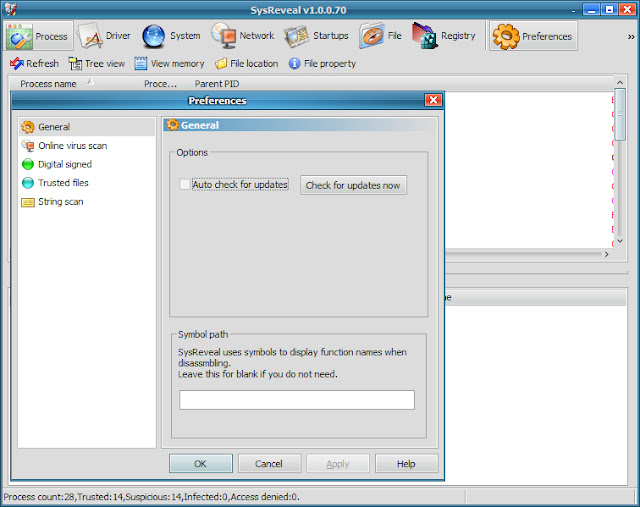640x507 pixels.
Task: Open the Startups tab
Action: pyautogui.click(x=317, y=36)
